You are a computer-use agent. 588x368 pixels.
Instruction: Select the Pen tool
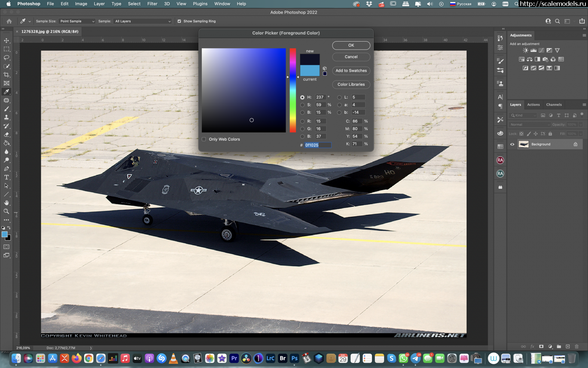[x=6, y=169]
